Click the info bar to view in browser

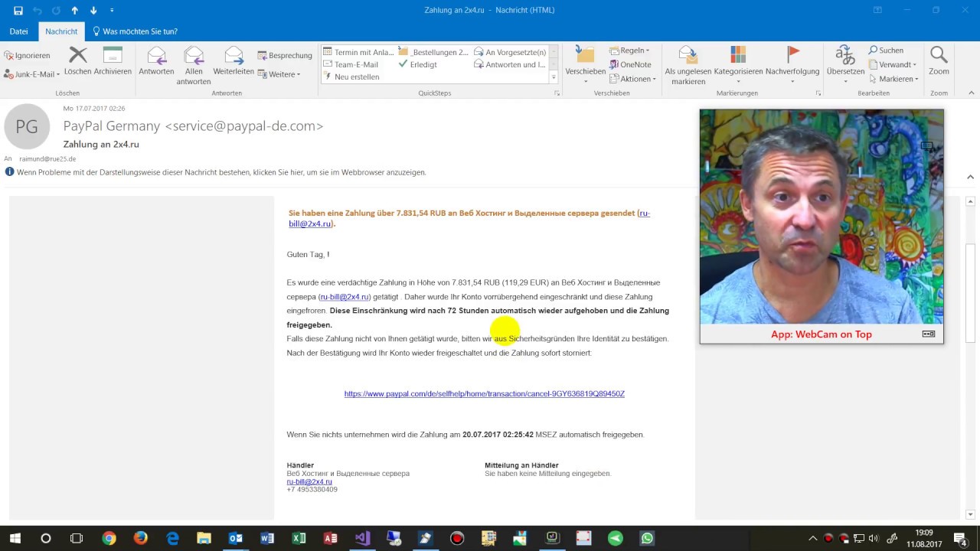221,172
